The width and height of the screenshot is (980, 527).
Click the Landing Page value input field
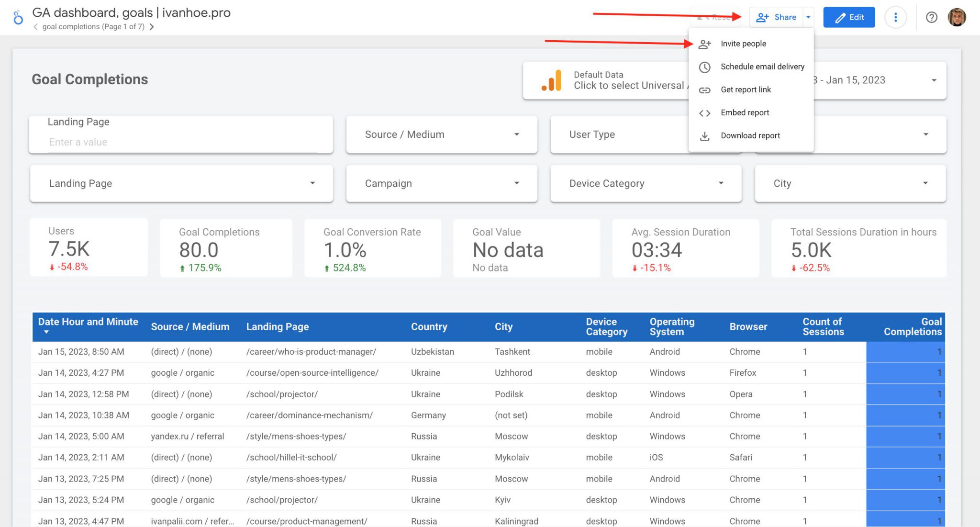182,142
